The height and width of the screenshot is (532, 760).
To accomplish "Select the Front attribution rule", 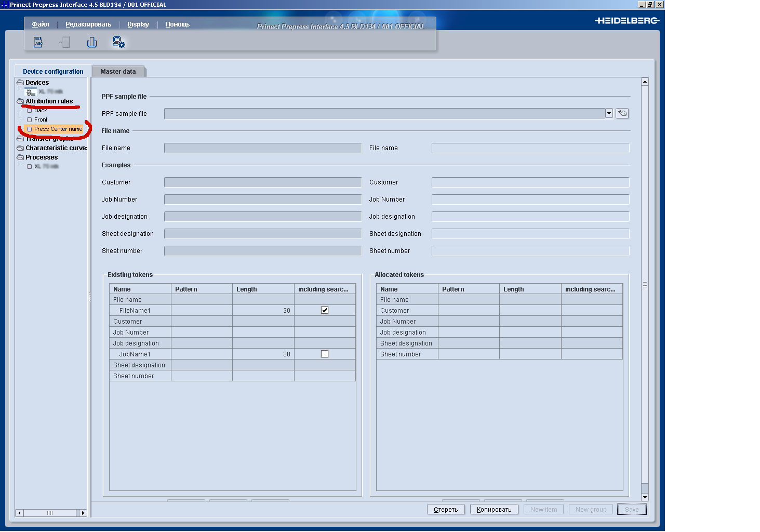I will pos(41,120).
